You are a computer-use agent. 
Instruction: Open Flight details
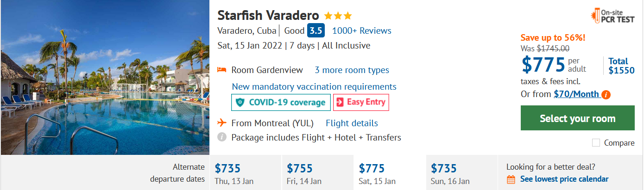coord(352,123)
